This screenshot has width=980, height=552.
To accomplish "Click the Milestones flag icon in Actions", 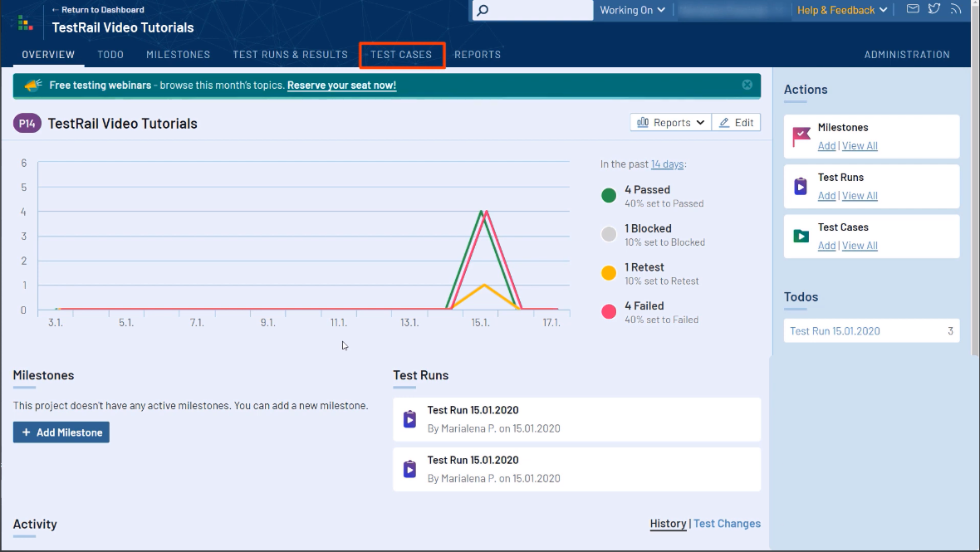I will [801, 137].
